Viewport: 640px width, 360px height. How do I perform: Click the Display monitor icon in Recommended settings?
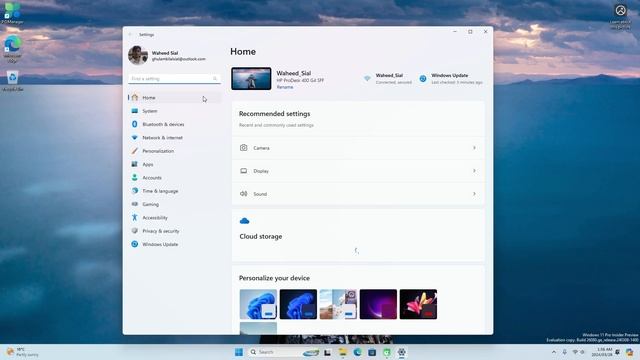(244, 171)
